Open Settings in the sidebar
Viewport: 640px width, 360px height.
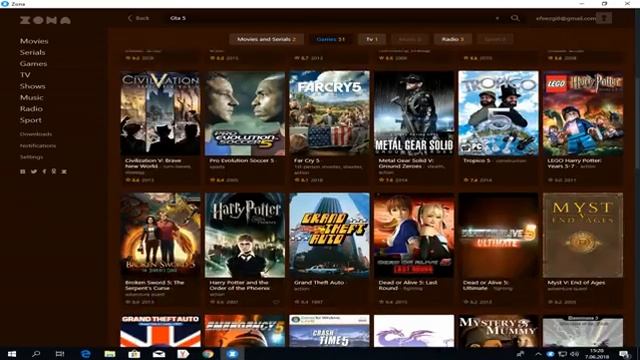(x=31, y=157)
